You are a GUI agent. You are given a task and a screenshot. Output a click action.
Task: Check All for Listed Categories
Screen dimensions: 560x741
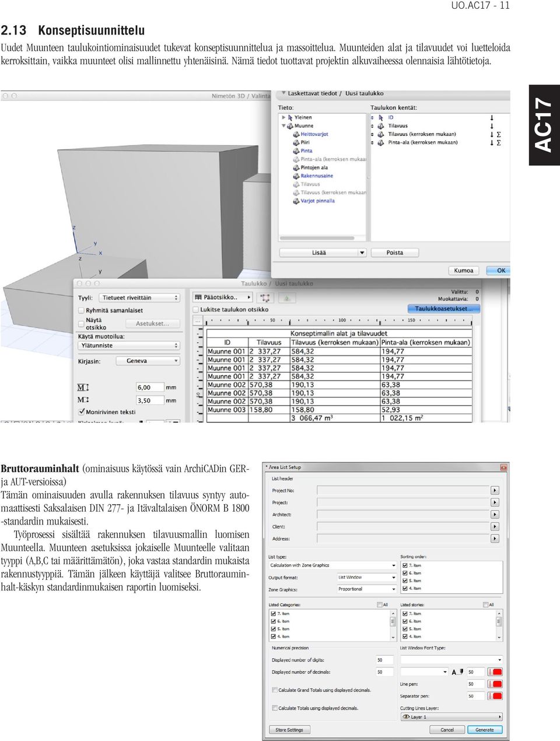[x=380, y=605]
